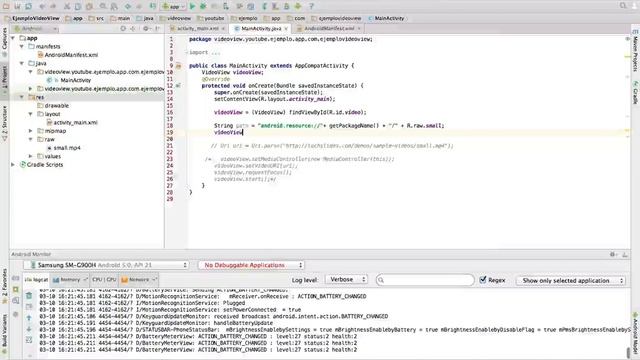This screenshot has height=360, width=640.
Task: Click the Android Monitor gear icon
Action: 612,254
